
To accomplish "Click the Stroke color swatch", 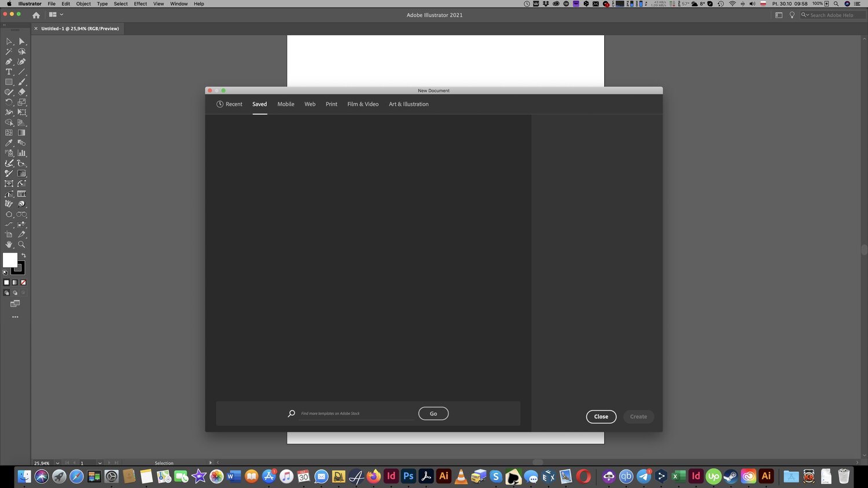I will [x=19, y=268].
